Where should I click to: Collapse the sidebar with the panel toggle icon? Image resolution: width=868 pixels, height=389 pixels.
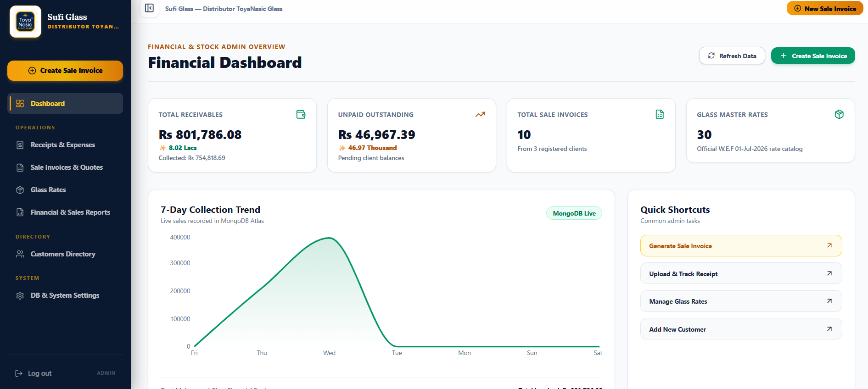[x=149, y=8]
